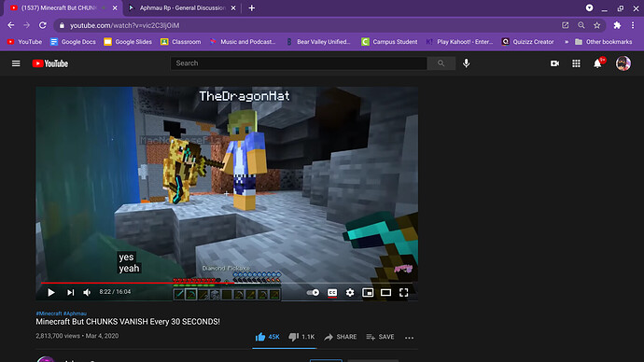Play the paused video
The image size is (644, 362).
pyautogui.click(x=51, y=292)
